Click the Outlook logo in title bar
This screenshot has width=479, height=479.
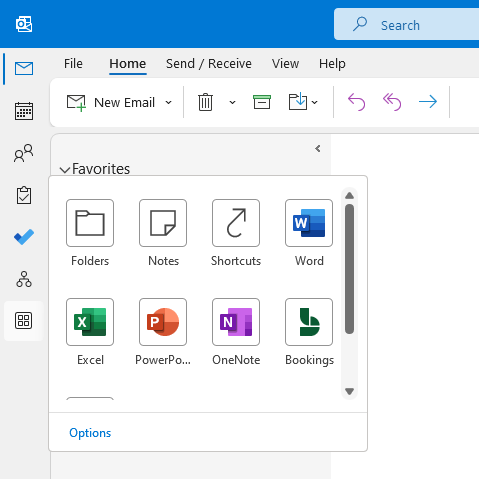24,24
